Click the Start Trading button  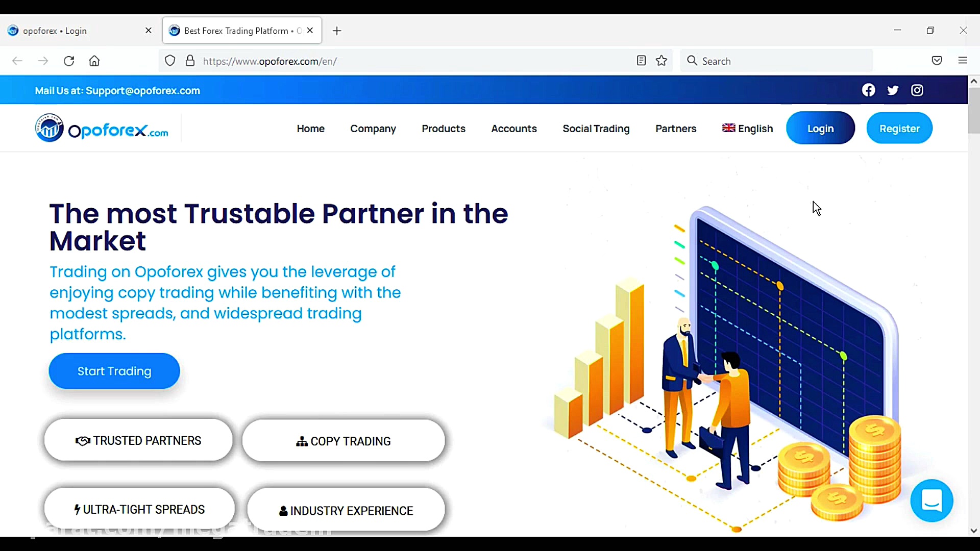tap(114, 371)
